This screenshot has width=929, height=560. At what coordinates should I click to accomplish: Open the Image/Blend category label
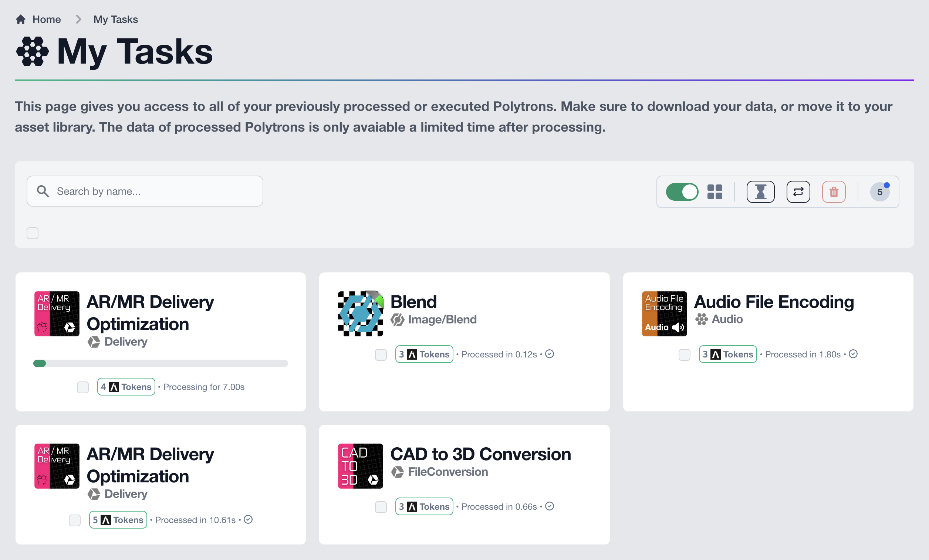(x=442, y=319)
